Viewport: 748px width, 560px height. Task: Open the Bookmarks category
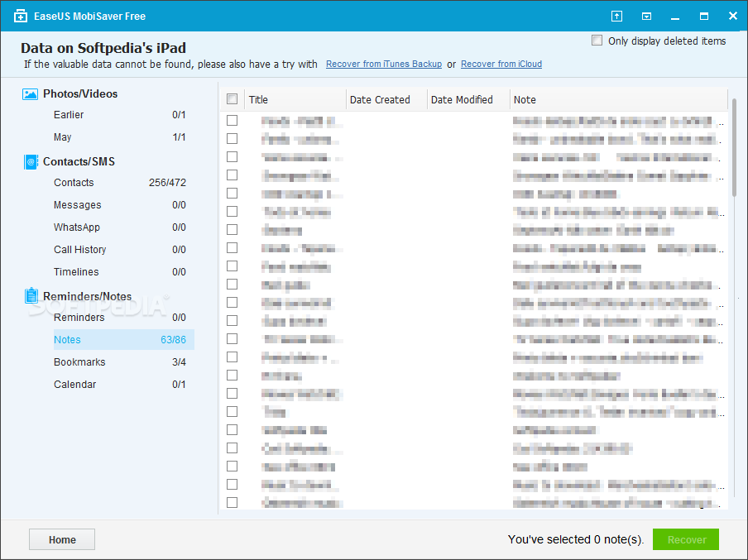79,362
